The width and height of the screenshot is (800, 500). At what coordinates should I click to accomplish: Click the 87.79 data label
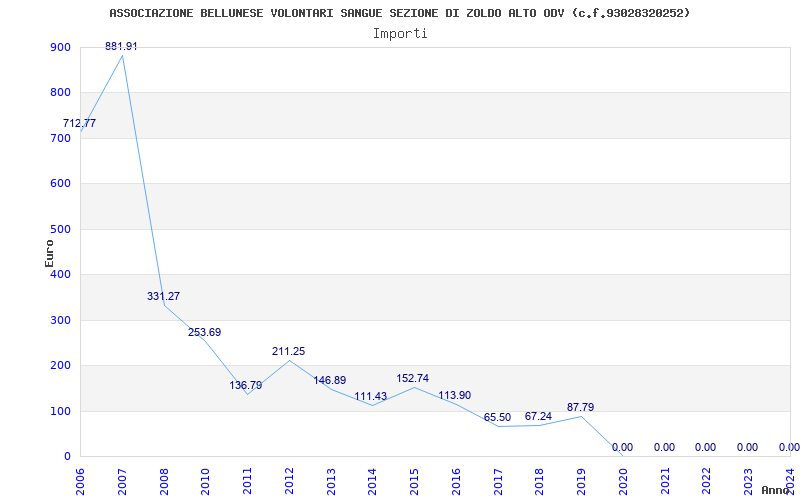pos(580,407)
